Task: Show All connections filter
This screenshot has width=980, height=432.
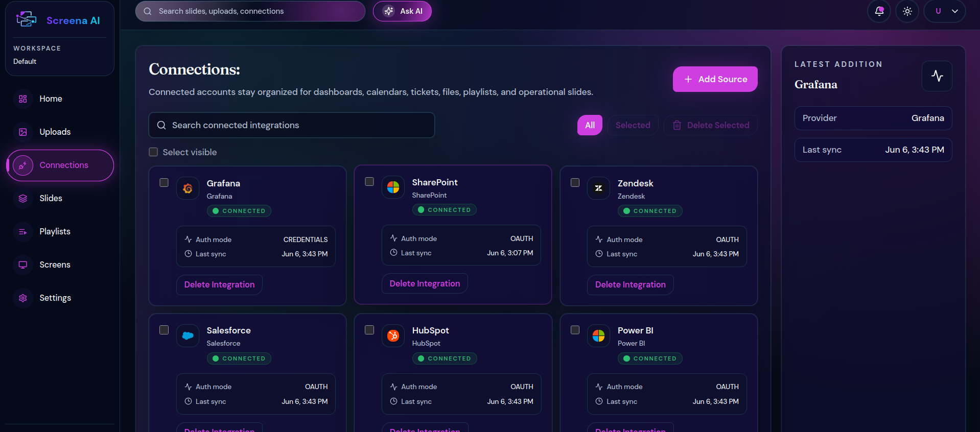Action: pyautogui.click(x=590, y=125)
